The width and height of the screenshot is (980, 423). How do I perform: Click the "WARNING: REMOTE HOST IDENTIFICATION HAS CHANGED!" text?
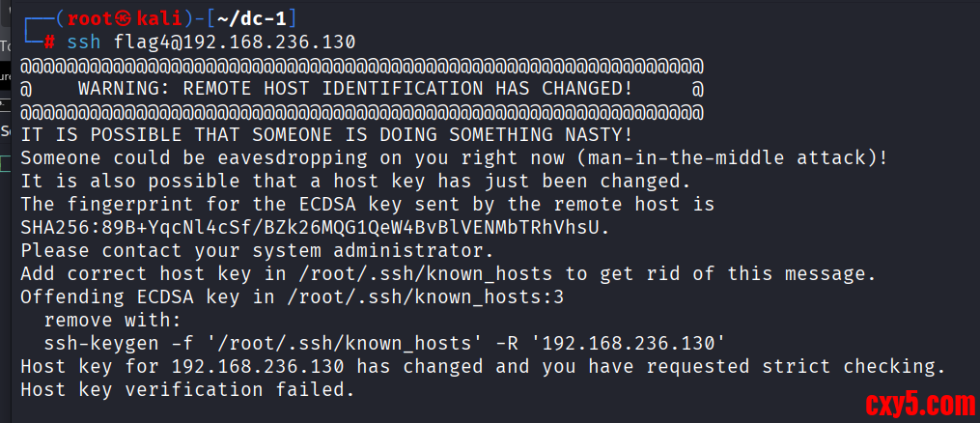(x=355, y=89)
